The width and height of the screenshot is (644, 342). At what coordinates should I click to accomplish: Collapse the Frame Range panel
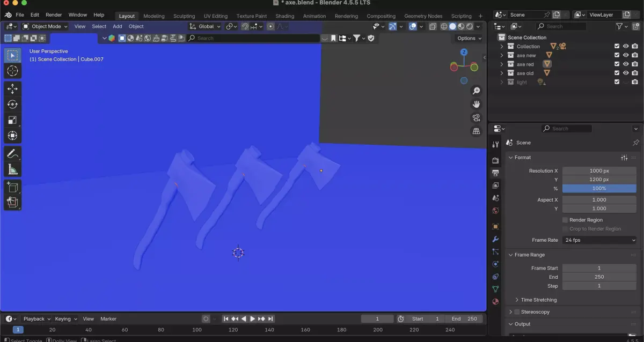(529, 255)
